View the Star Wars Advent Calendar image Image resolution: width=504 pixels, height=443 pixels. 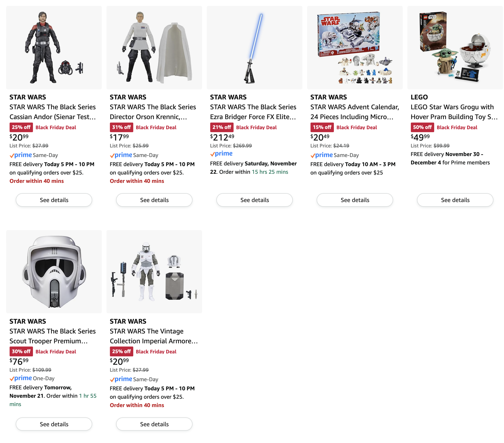pyautogui.click(x=355, y=47)
